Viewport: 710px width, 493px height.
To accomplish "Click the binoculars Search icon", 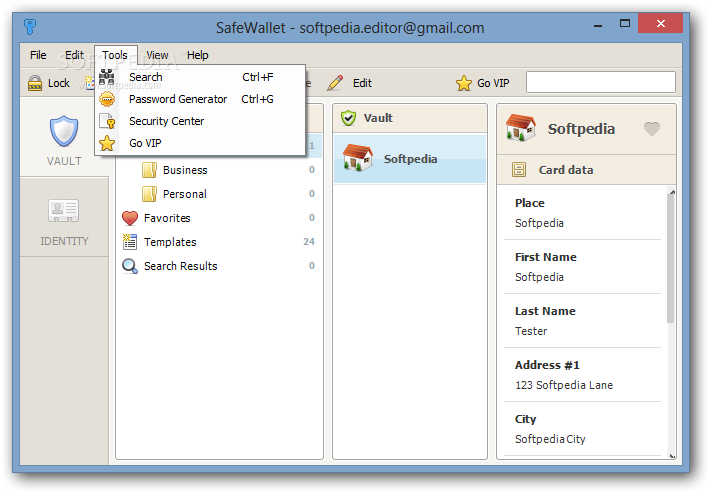I will coord(107,77).
